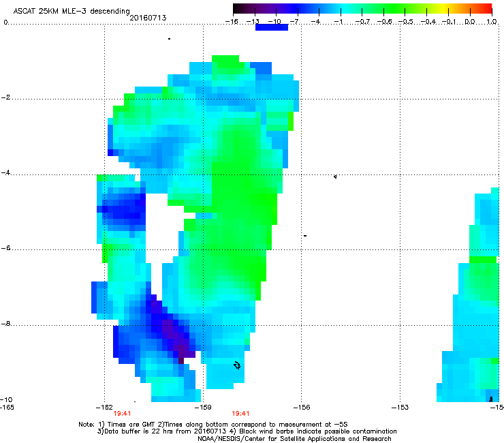Viewport: 504px width, 443px height.
Task: Click the 'ASCAT 25KM MLE-3 descending' title
Action: pyautogui.click(x=72, y=11)
